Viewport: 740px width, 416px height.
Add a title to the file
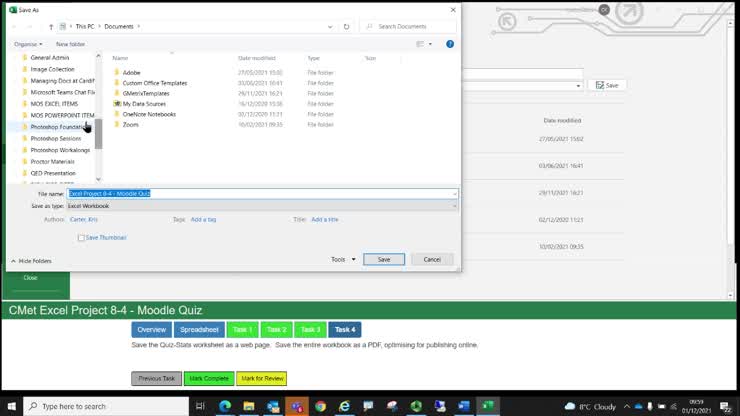point(325,220)
